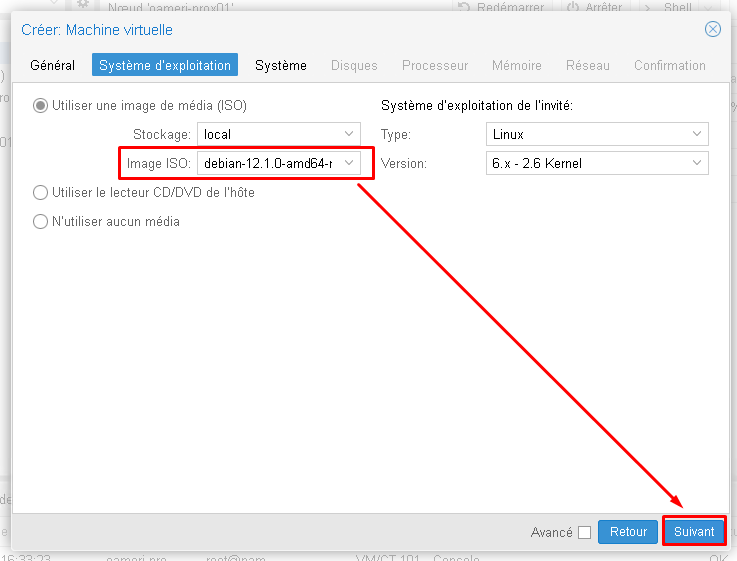
Task: Click the Type field showing Linux
Action: (x=597, y=134)
